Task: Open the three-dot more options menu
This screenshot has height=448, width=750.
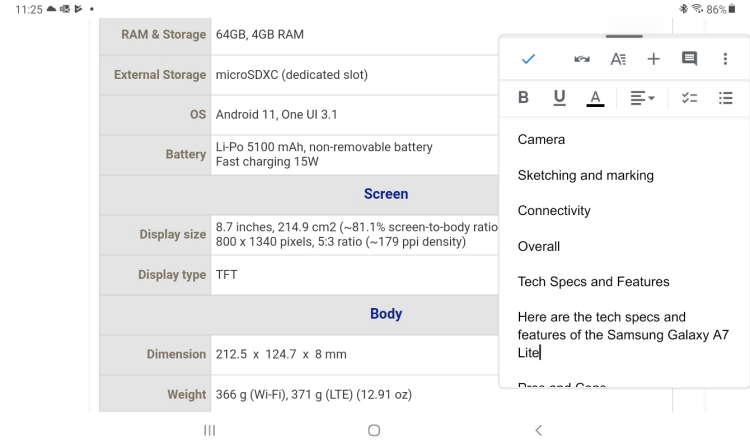Action: click(x=725, y=59)
